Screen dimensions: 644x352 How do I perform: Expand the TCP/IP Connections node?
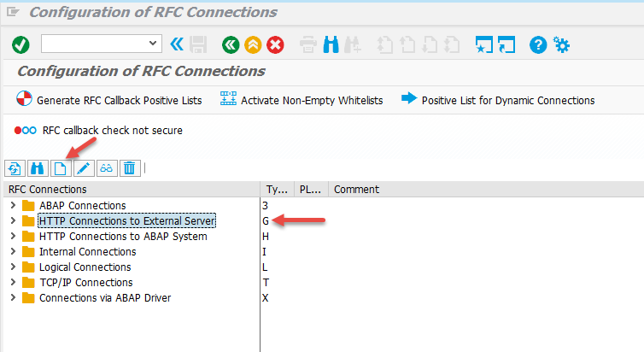coord(12,282)
